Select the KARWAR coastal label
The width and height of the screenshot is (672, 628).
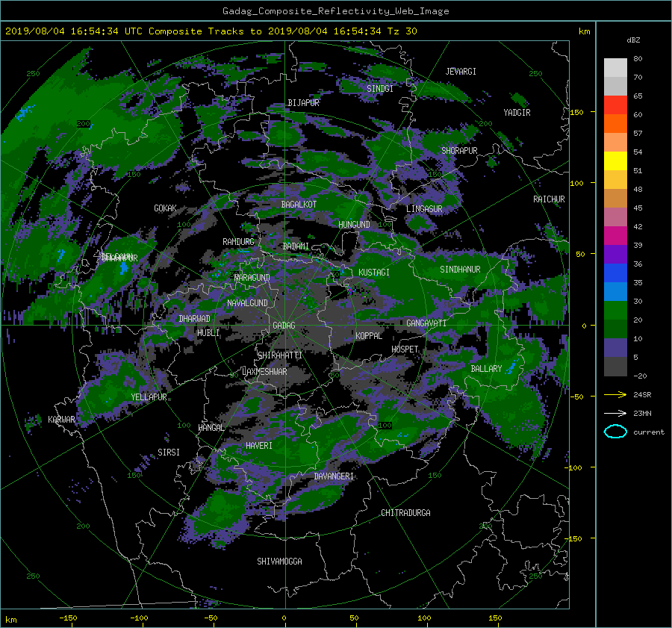61,420
